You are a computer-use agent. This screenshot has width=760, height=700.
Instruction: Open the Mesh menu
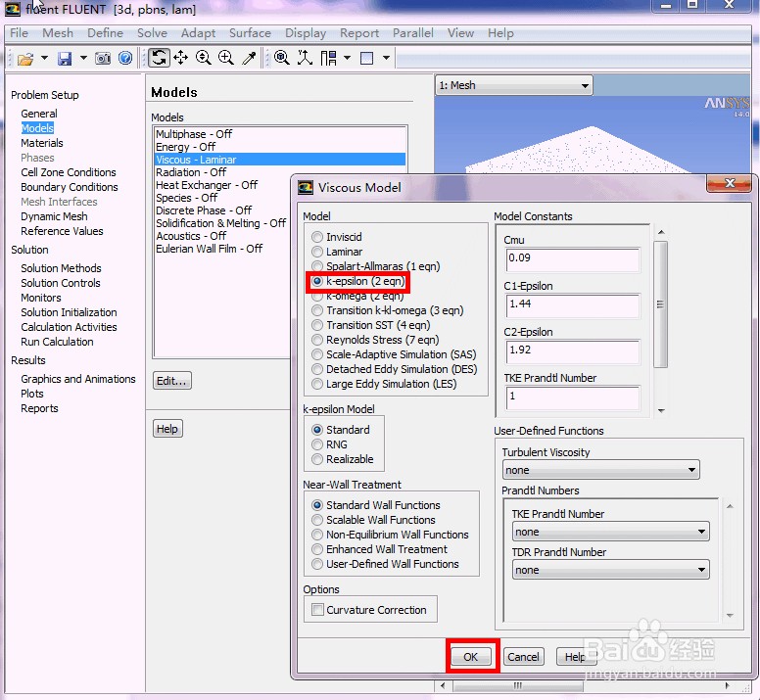pos(58,33)
